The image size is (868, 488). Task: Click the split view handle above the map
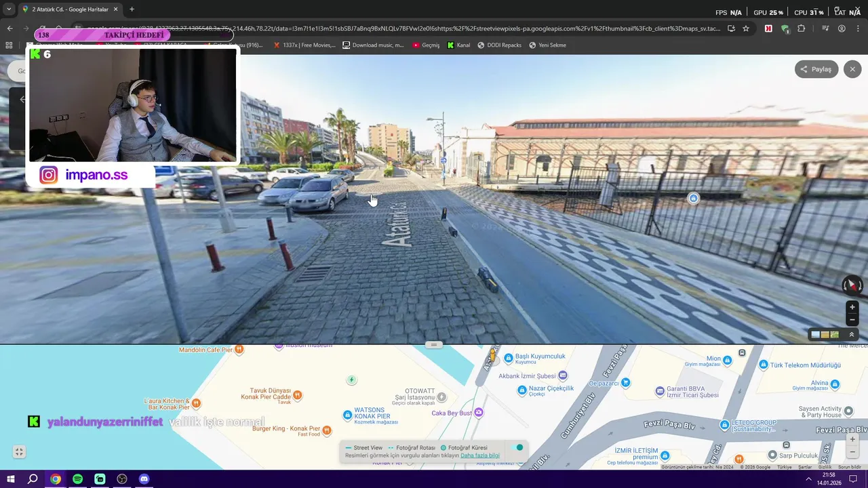tap(434, 344)
